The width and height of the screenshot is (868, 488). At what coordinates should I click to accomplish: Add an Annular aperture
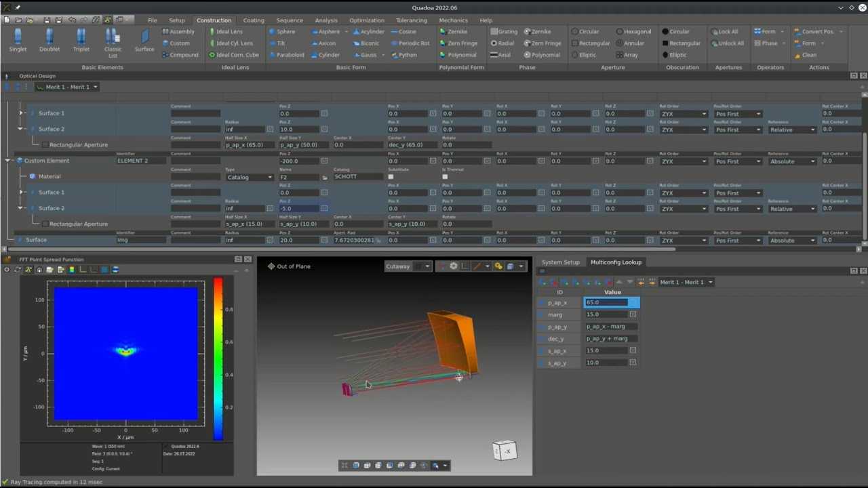(630, 43)
